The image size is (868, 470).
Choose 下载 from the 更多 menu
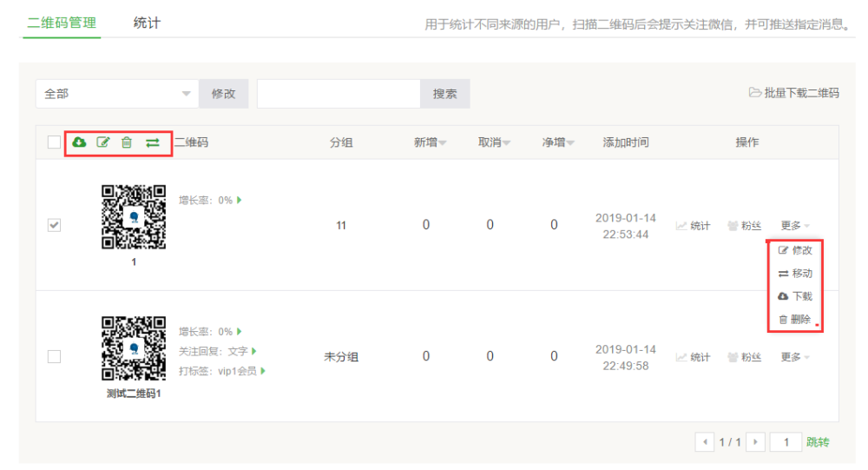pyautogui.click(x=795, y=296)
